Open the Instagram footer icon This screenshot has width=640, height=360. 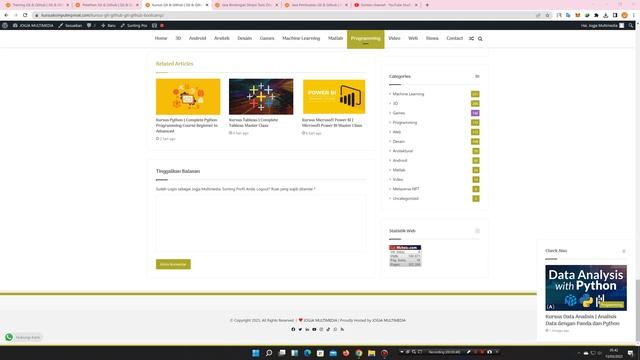point(321,329)
